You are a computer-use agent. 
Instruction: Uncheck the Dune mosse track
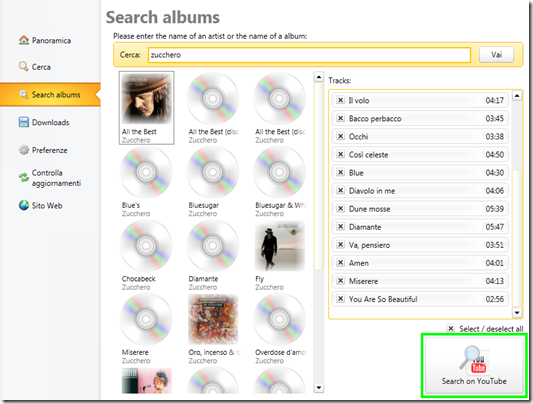tap(340, 209)
